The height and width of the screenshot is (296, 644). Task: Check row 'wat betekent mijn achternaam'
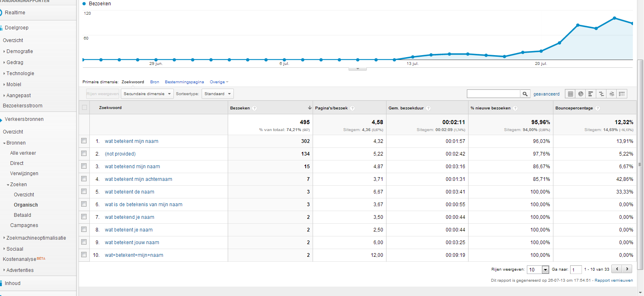[x=84, y=179]
